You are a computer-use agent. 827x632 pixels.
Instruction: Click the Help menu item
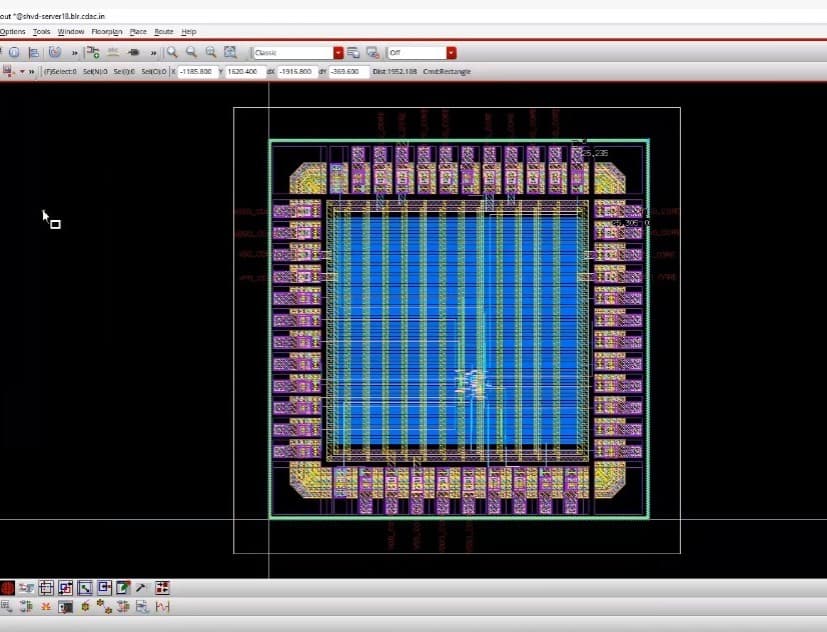(x=188, y=32)
